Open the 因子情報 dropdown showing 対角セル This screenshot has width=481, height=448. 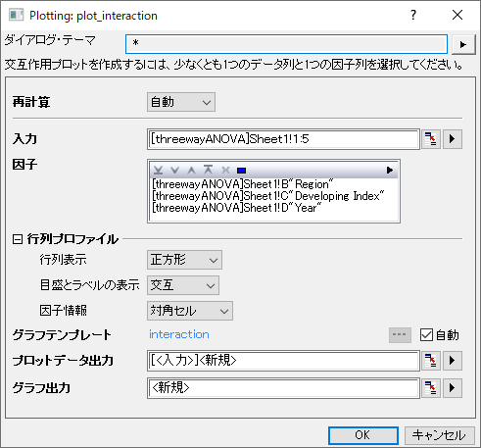click(190, 311)
